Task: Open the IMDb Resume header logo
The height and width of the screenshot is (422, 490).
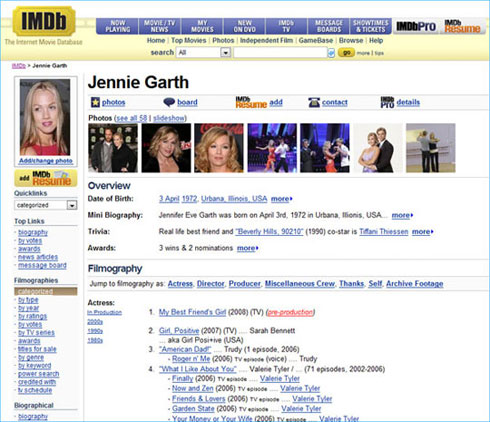Action: 462,26
